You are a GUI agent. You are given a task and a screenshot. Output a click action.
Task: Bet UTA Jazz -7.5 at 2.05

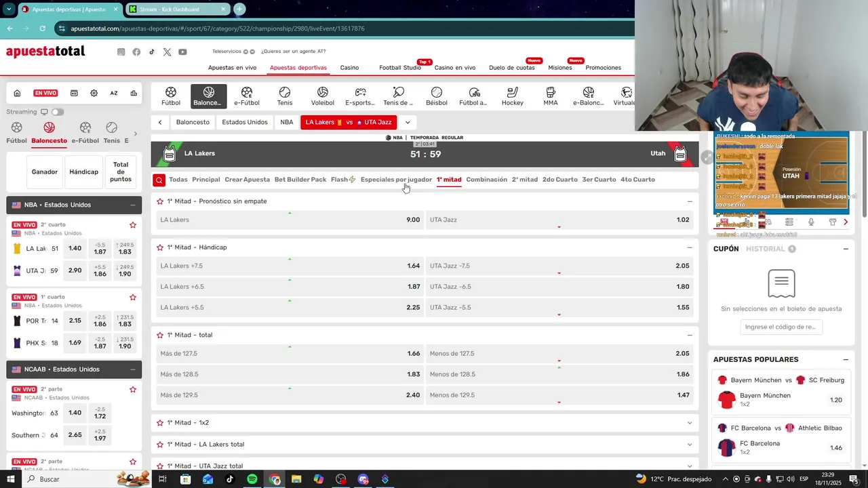(559, 266)
